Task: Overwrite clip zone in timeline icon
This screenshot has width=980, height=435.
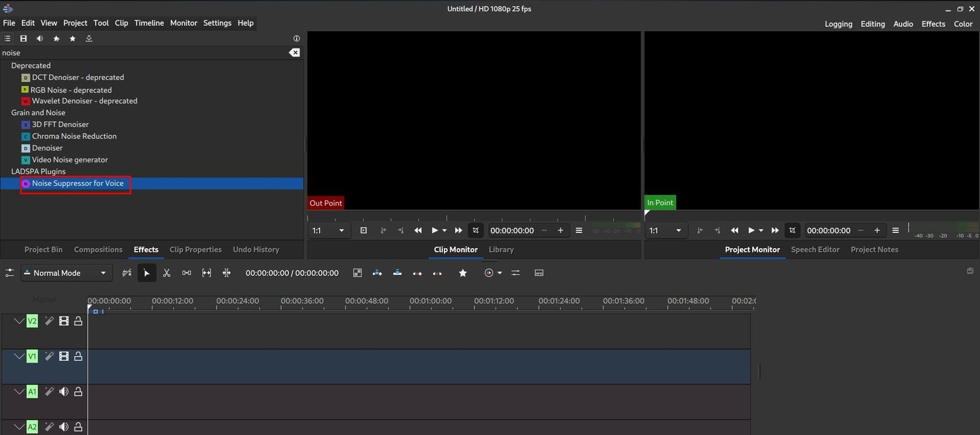Action: 398,273
